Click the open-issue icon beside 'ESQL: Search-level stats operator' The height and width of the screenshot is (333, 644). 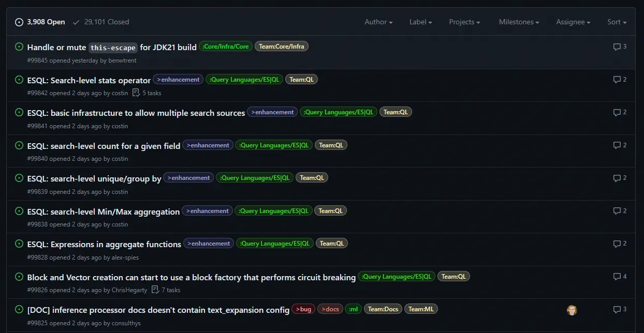click(x=19, y=80)
